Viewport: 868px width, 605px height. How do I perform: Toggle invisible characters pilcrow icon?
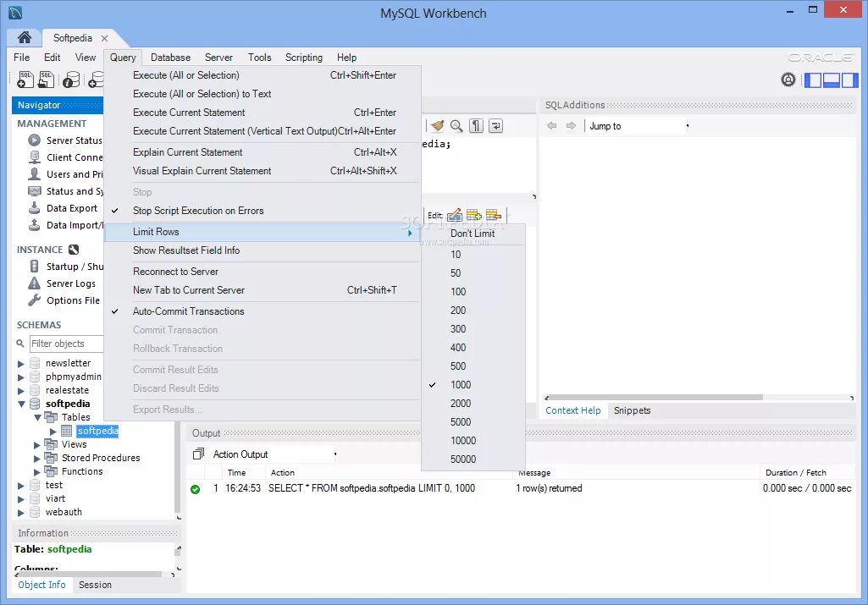476,126
